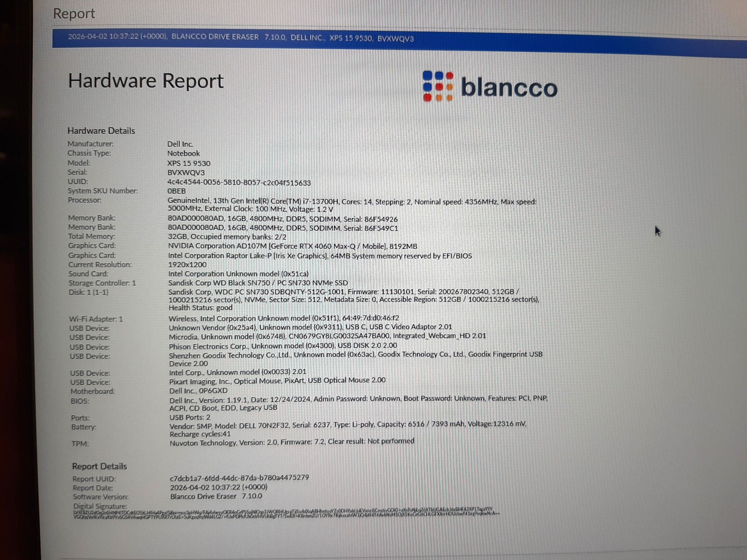747x560 pixels.
Task: Select "XPS 15 9530" in the Model row
Action: 189,163
